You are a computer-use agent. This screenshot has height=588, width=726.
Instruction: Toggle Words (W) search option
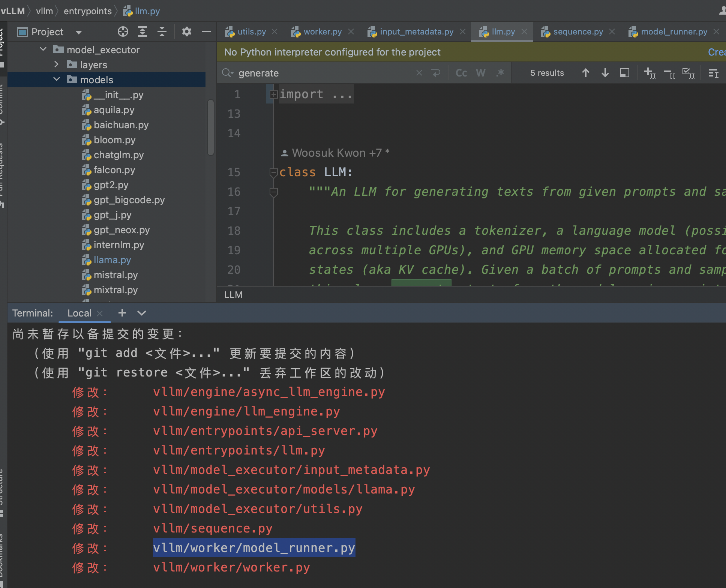pyautogui.click(x=480, y=73)
